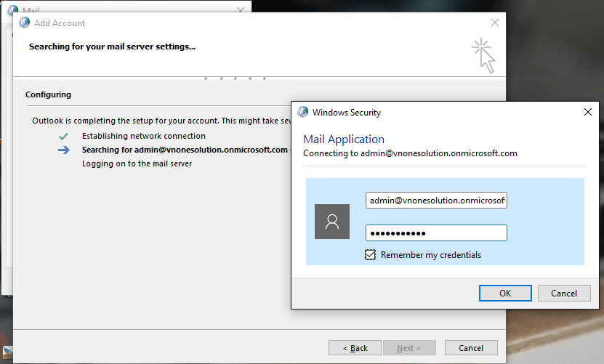Click into the masked password field

(436, 232)
